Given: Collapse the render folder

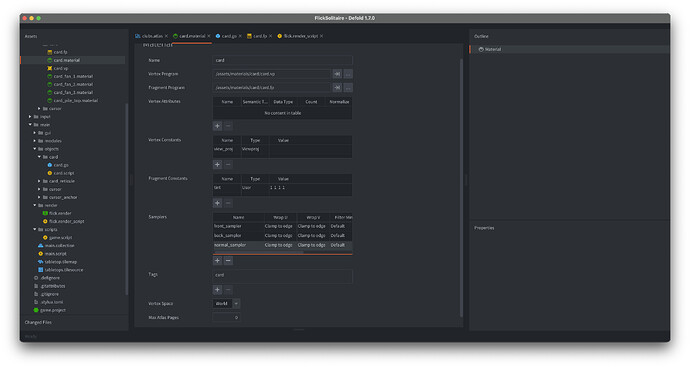Looking at the screenshot, I should click(35, 205).
